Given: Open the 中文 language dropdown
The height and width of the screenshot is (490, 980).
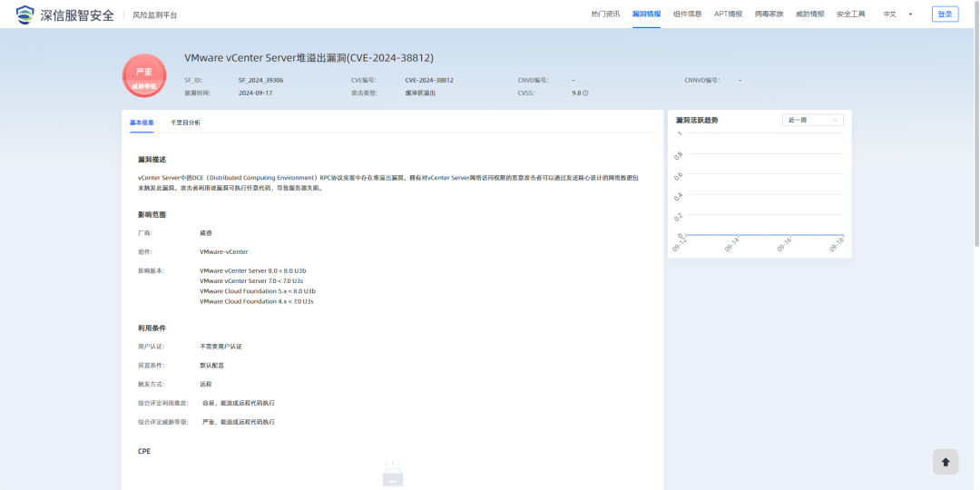Looking at the screenshot, I should coord(897,15).
